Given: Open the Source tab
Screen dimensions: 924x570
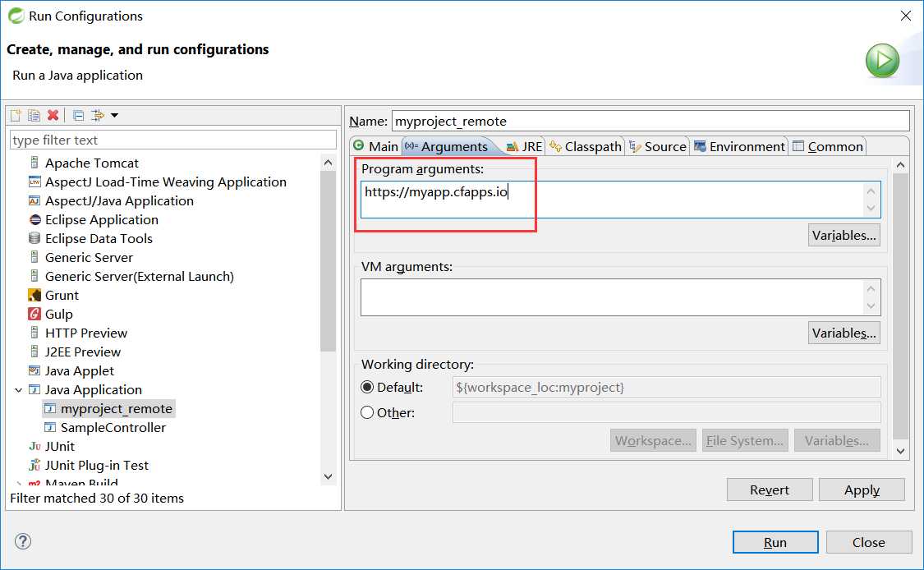Looking at the screenshot, I should (658, 146).
